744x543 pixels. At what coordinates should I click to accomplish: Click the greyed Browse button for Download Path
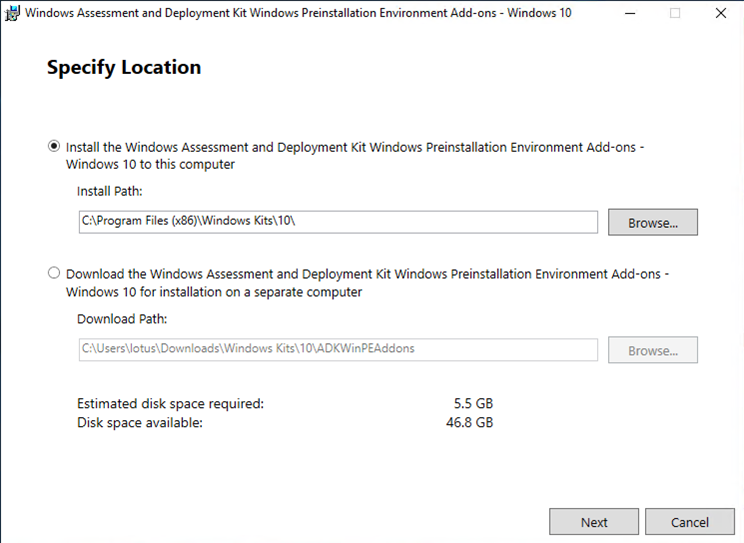[x=652, y=350]
